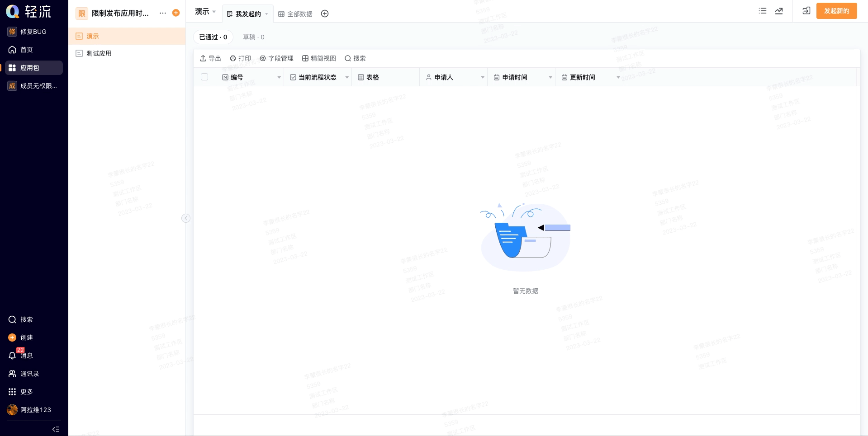868x436 pixels.
Task: Expand the 编号 column dropdown
Action: [x=279, y=77]
